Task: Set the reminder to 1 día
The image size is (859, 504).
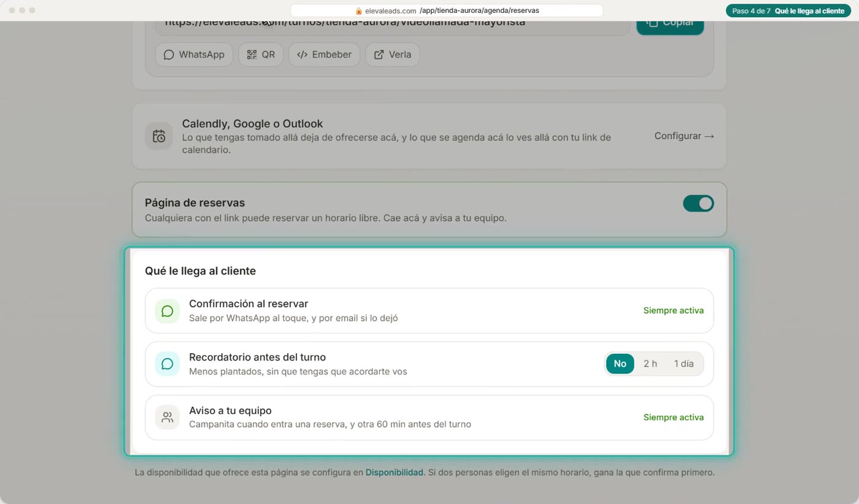Action: point(684,364)
